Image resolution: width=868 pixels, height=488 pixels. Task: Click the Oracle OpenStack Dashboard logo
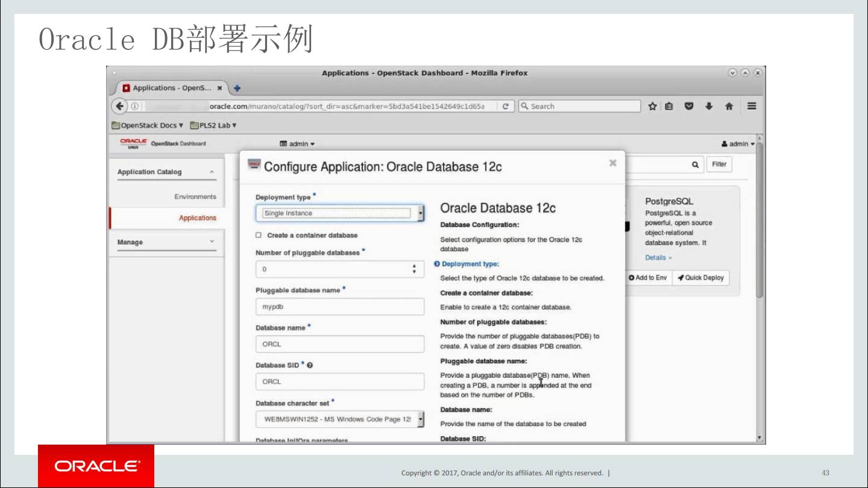(x=163, y=143)
